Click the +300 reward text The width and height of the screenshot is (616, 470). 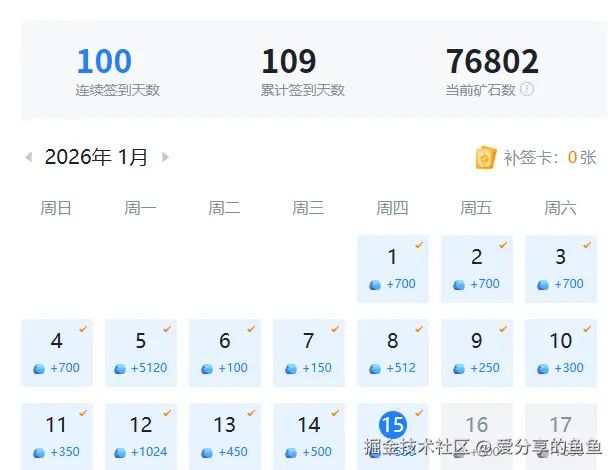[x=569, y=368]
